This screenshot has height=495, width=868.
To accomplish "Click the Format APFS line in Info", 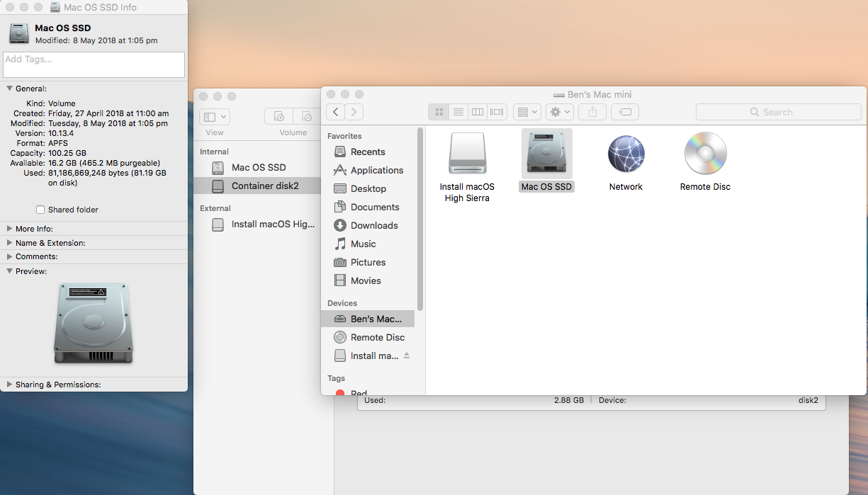I will click(x=44, y=143).
